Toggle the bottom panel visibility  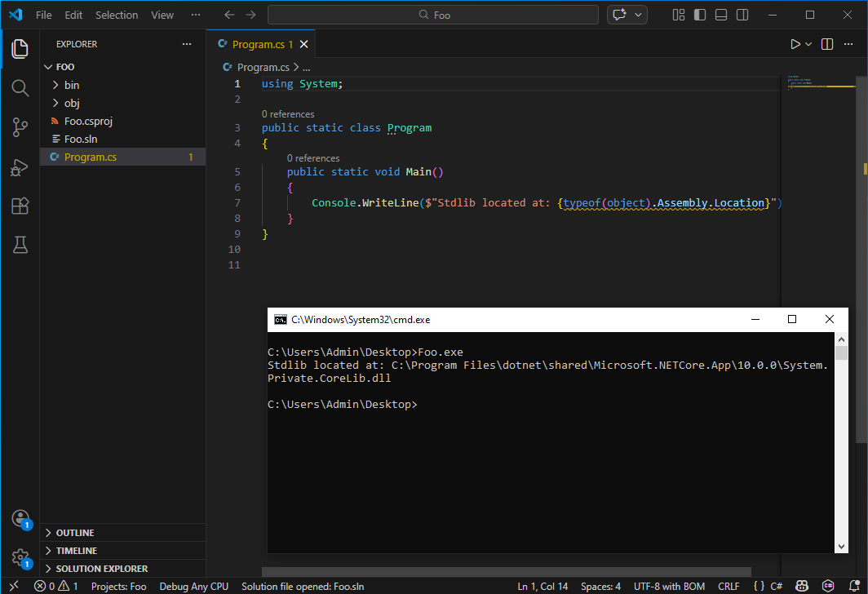(721, 15)
